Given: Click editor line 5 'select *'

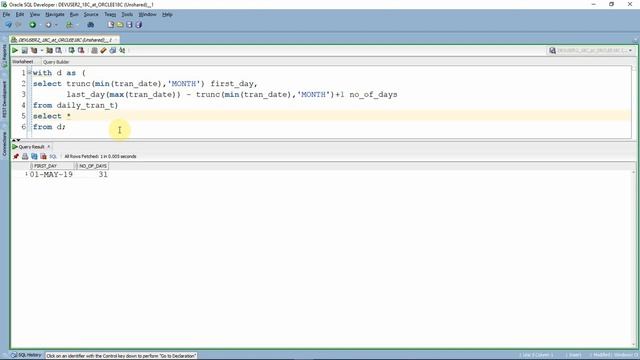Looking at the screenshot, I should (x=52, y=116).
